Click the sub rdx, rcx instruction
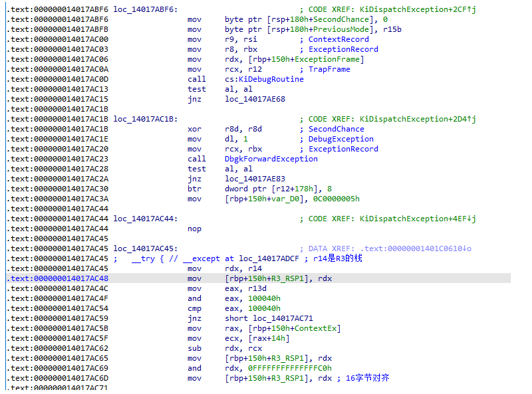 [225, 348]
